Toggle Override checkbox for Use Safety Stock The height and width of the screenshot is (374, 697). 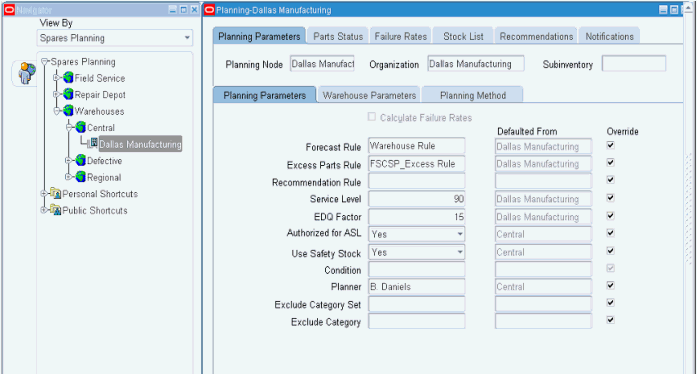click(610, 251)
